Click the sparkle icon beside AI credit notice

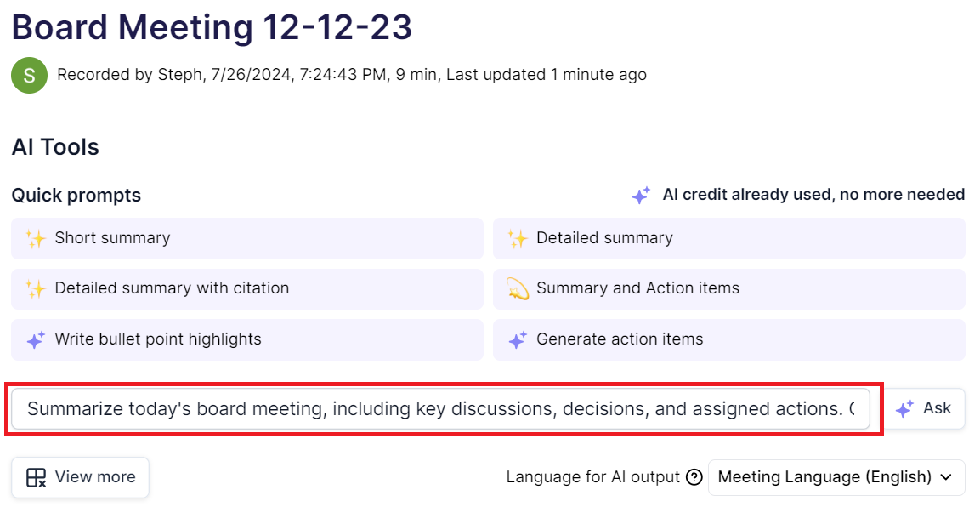641,195
